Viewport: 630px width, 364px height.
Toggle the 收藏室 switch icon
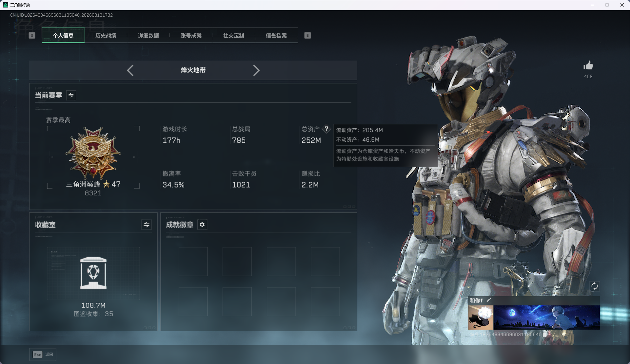click(147, 225)
